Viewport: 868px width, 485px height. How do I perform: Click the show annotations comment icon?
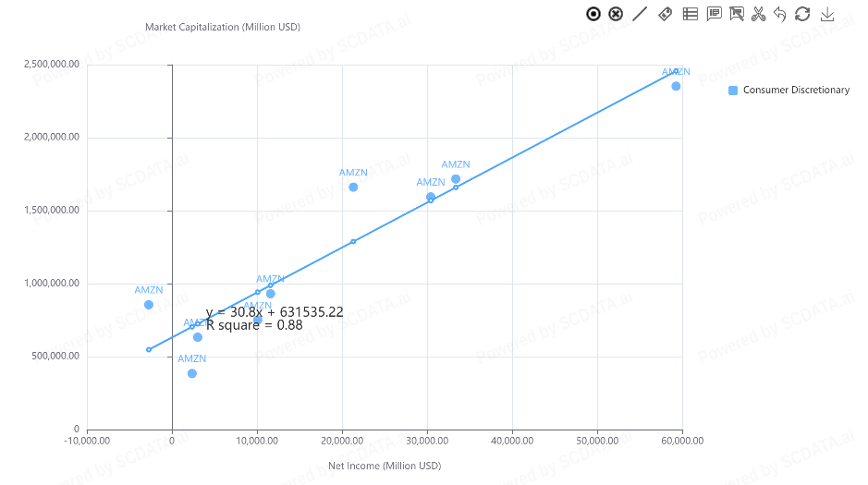pos(714,14)
